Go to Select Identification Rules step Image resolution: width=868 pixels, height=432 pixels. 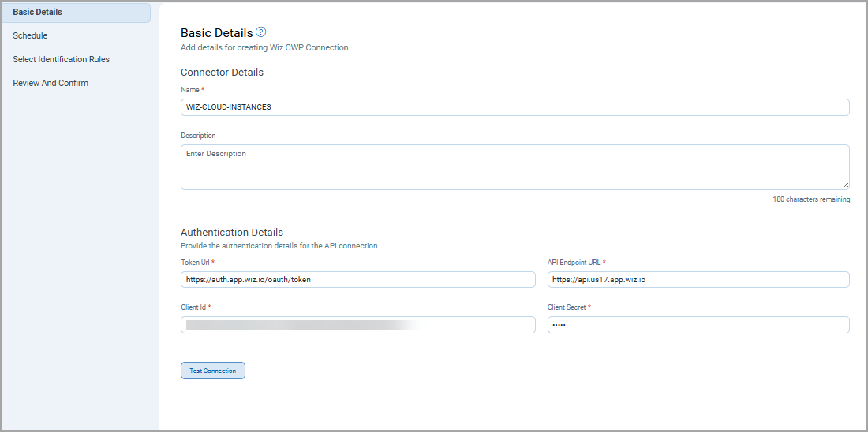(x=61, y=59)
